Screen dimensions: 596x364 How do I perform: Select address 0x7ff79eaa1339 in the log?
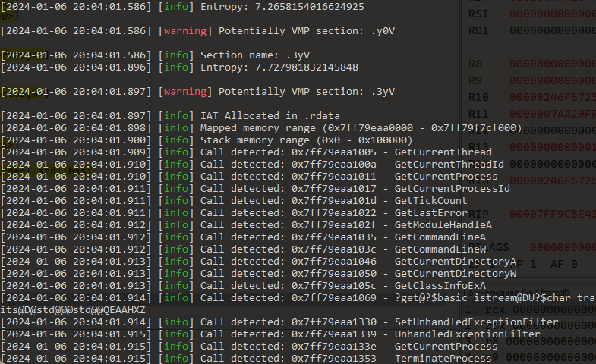(x=334, y=334)
